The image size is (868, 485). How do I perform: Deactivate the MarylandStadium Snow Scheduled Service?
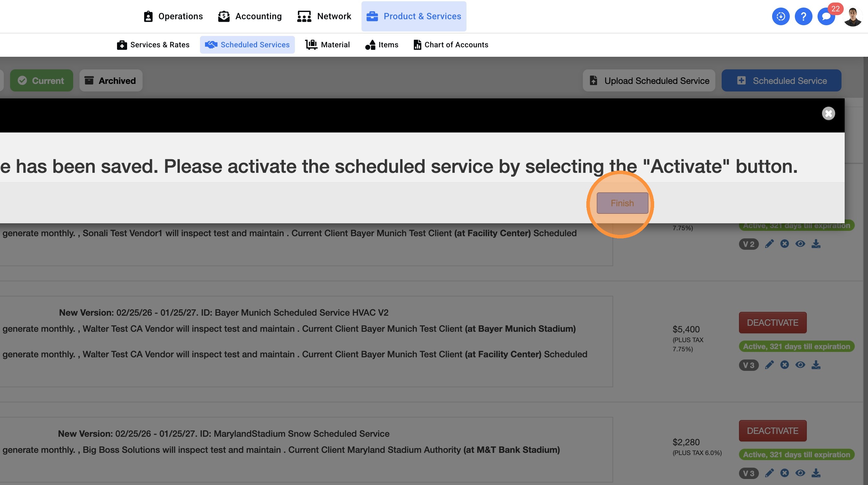click(x=772, y=431)
